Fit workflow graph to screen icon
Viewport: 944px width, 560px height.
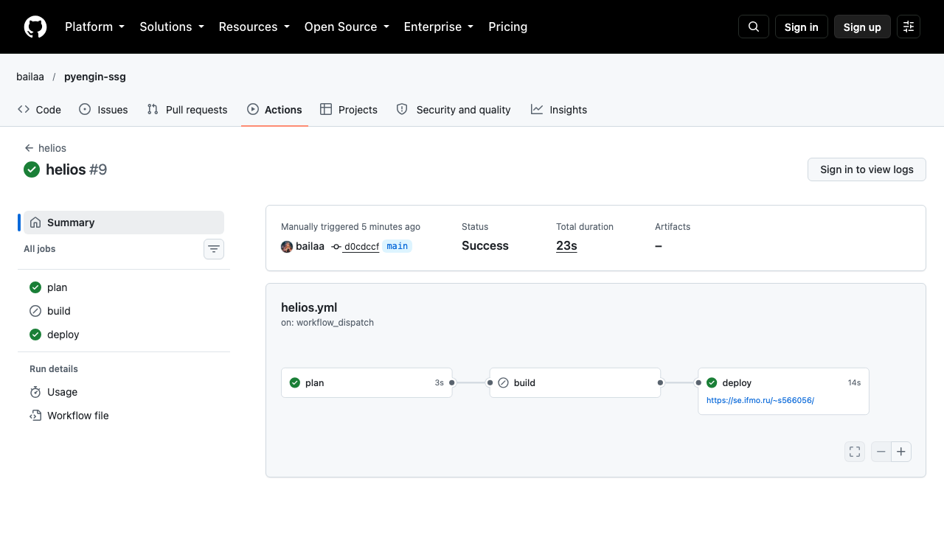(x=855, y=452)
